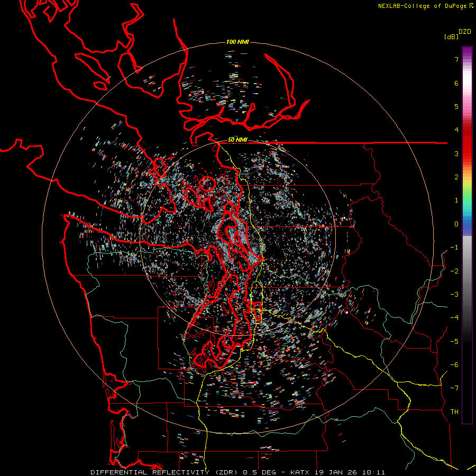This screenshot has height=476, width=476.
Task: Select the 0 value on the color scale
Action: pos(456,224)
